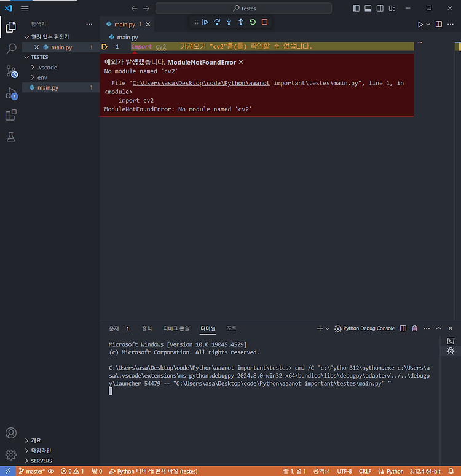The width and height of the screenshot is (461, 476).
Task: Open the Explorer view in activity bar
Action: pos(11,27)
